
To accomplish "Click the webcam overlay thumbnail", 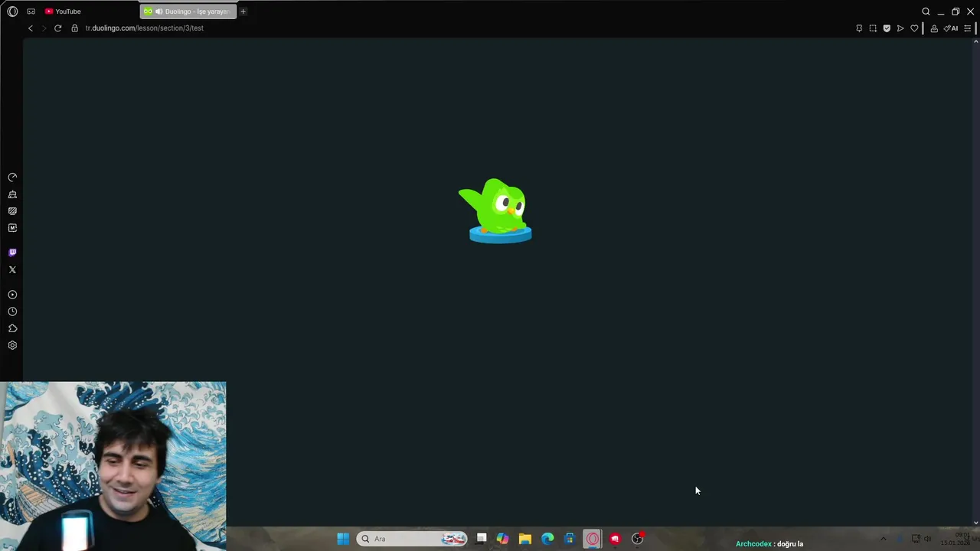I will [x=113, y=466].
